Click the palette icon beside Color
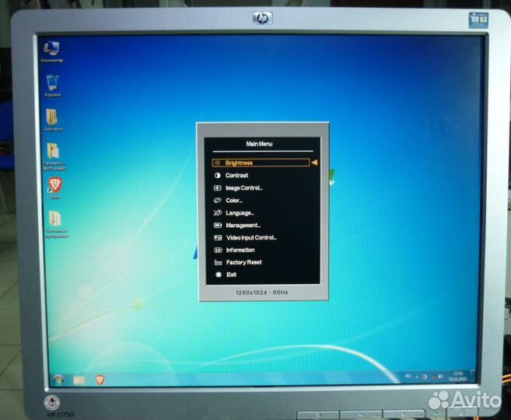 click(217, 201)
